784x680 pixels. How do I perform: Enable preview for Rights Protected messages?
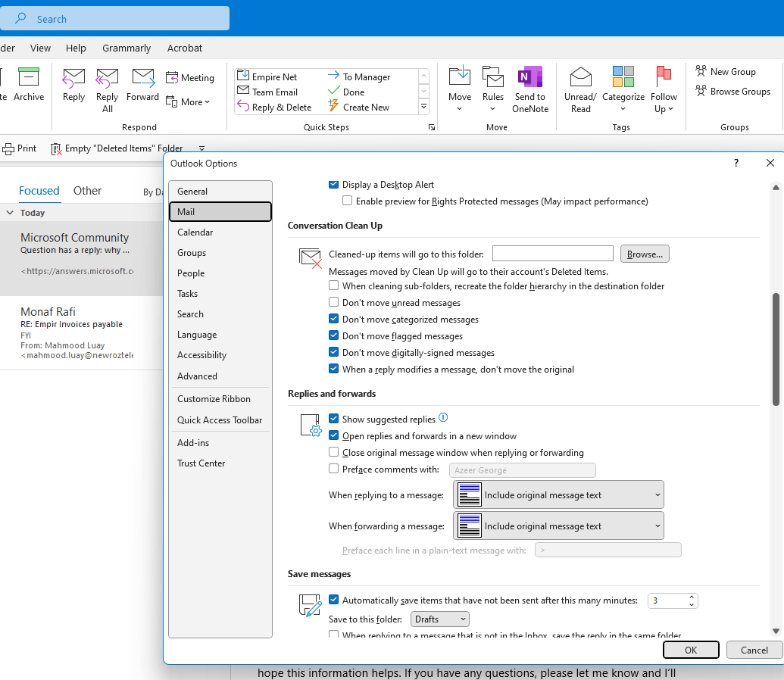[x=347, y=201]
